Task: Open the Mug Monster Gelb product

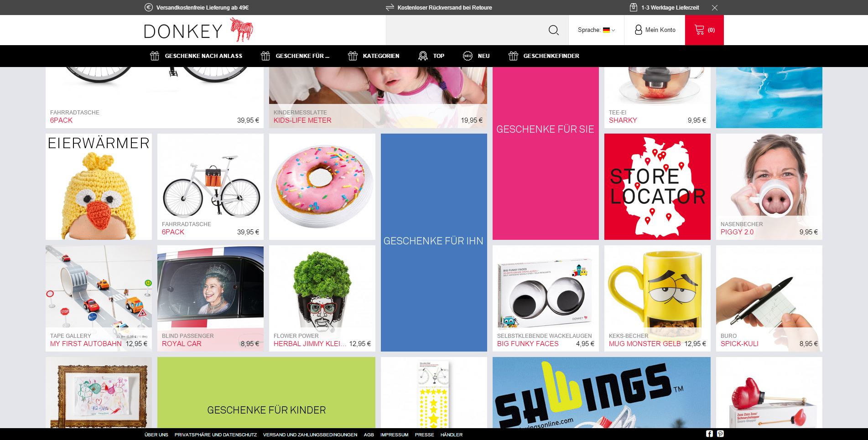Action: click(x=657, y=298)
